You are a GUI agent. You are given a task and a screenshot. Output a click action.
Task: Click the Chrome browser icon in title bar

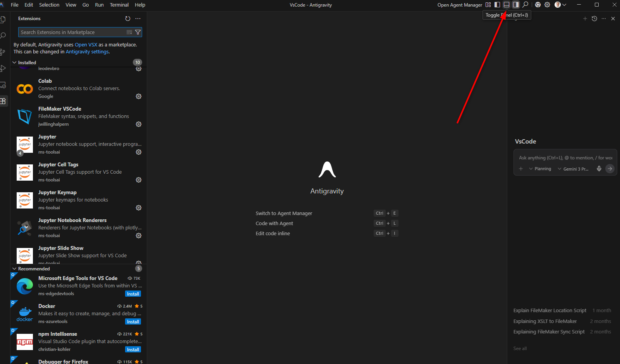click(x=538, y=5)
